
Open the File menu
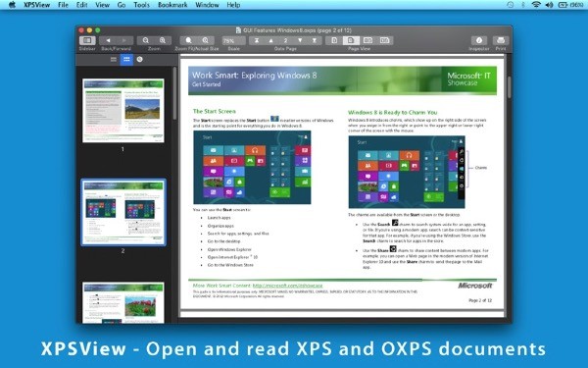63,5
